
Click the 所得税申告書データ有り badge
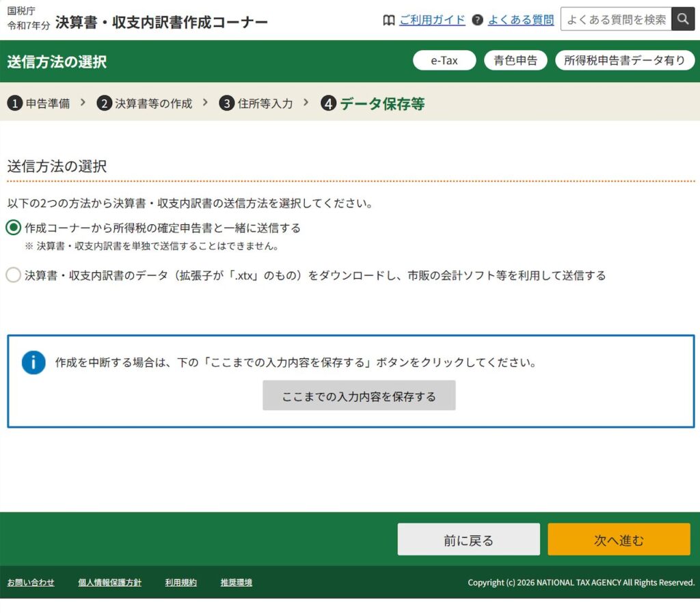624,60
